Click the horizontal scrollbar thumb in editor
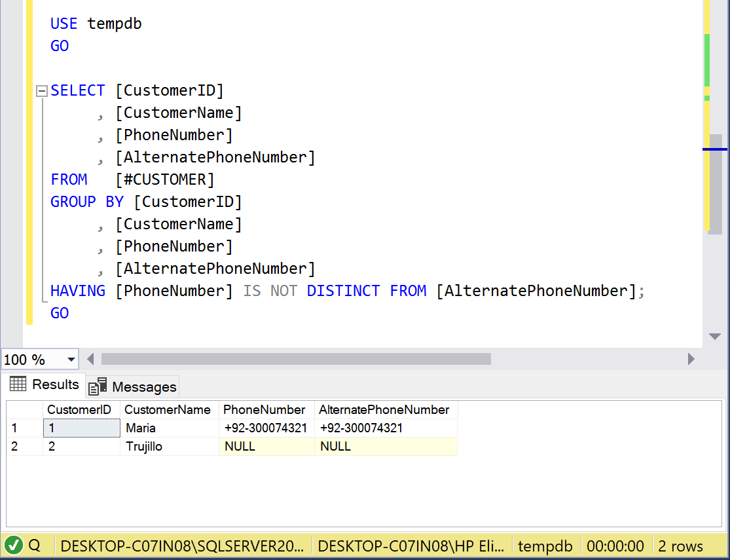The image size is (730, 560). tap(295, 359)
